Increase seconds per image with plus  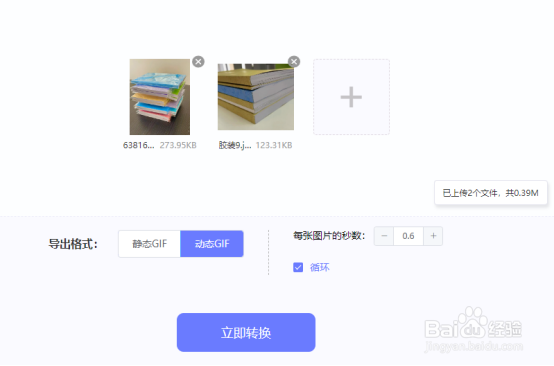(x=433, y=236)
